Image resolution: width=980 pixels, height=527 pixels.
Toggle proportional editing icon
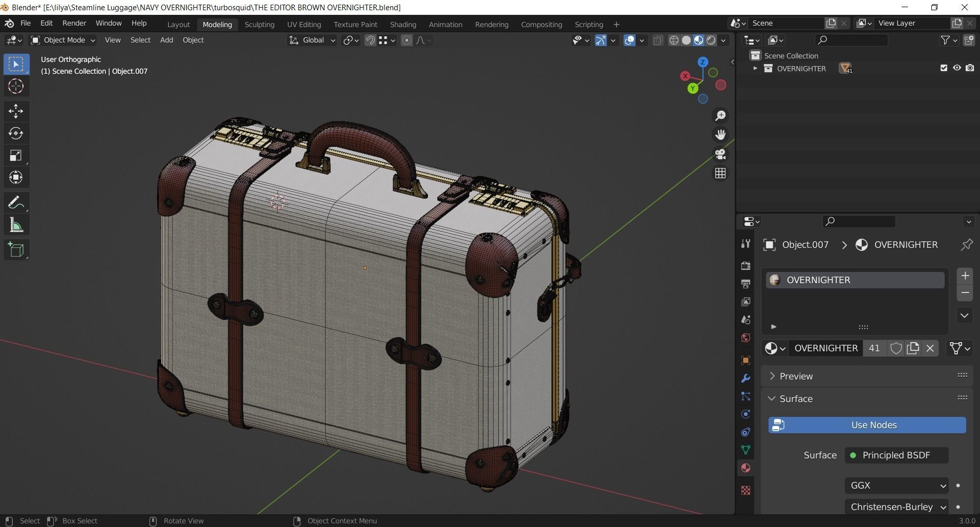tap(407, 40)
